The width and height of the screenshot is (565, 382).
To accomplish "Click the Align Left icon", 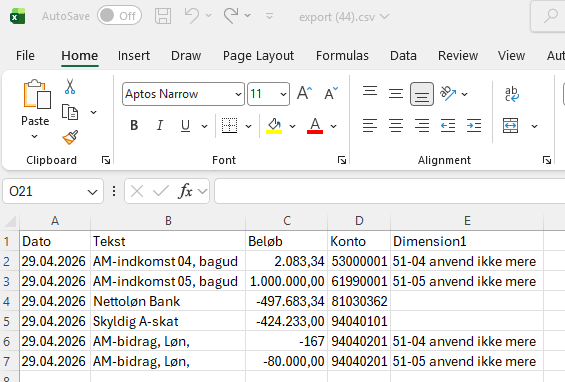I will tap(370, 125).
